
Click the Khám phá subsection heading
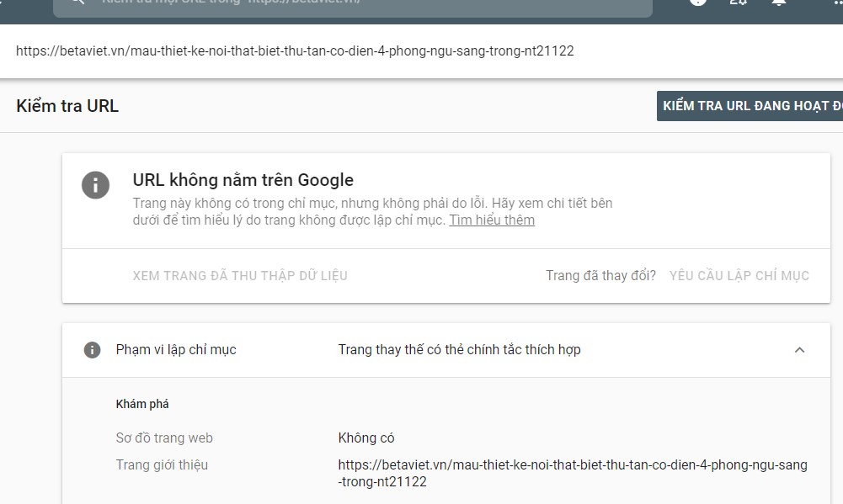(x=142, y=404)
